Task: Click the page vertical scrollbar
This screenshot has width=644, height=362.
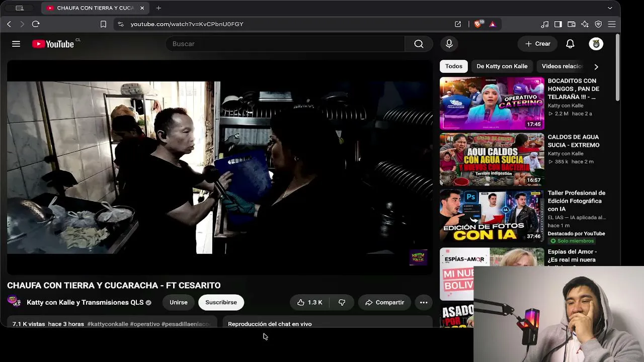Action: tap(618, 67)
